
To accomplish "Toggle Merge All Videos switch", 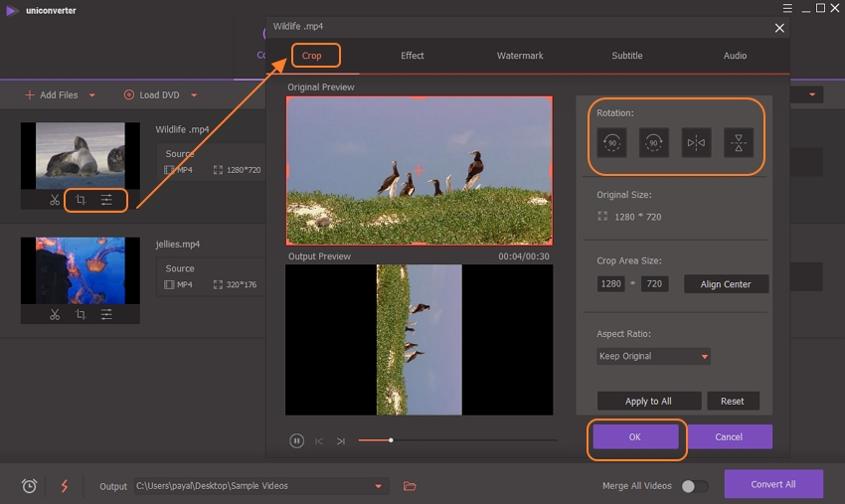I will tap(695, 486).
